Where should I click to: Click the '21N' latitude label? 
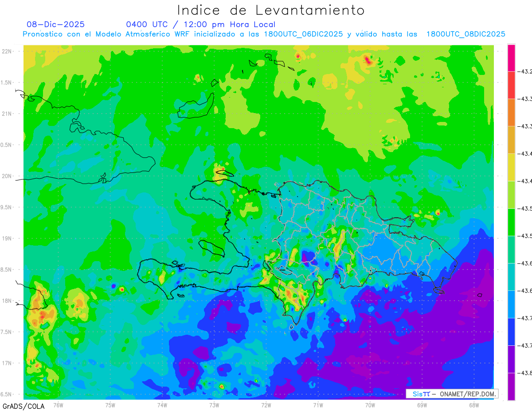pyautogui.click(x=8, y=114)
